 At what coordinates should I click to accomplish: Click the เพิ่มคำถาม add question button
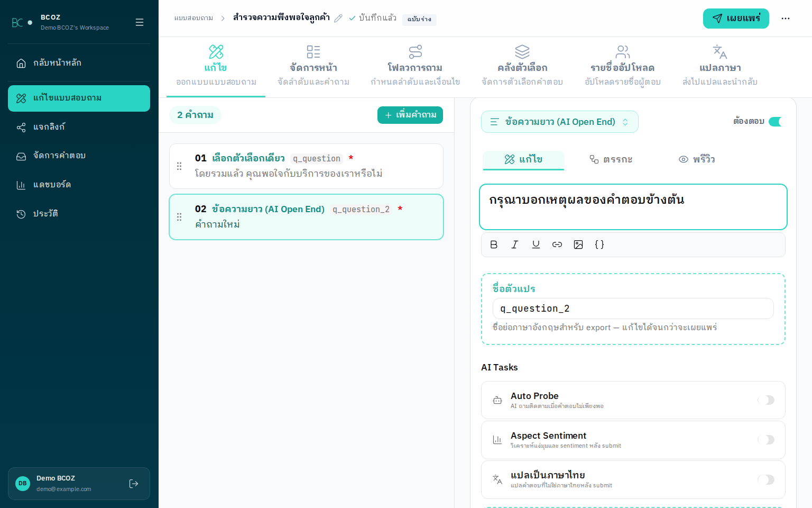tap(410, 115)
